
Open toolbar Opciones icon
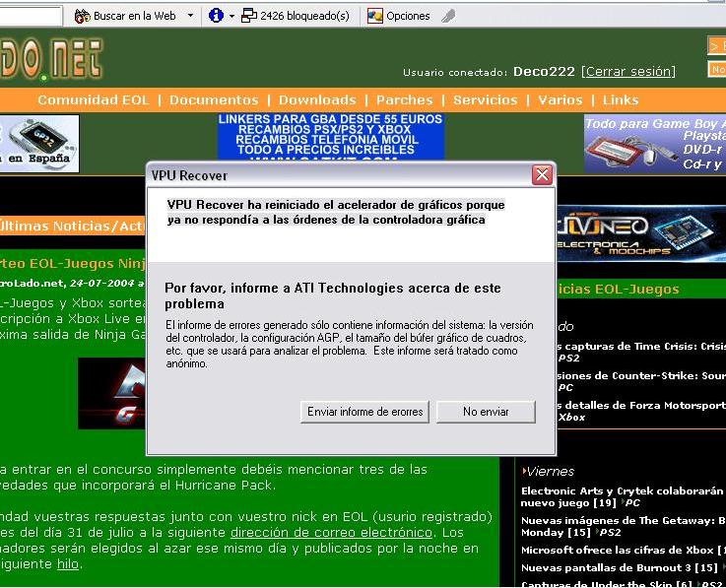(374, 16)
